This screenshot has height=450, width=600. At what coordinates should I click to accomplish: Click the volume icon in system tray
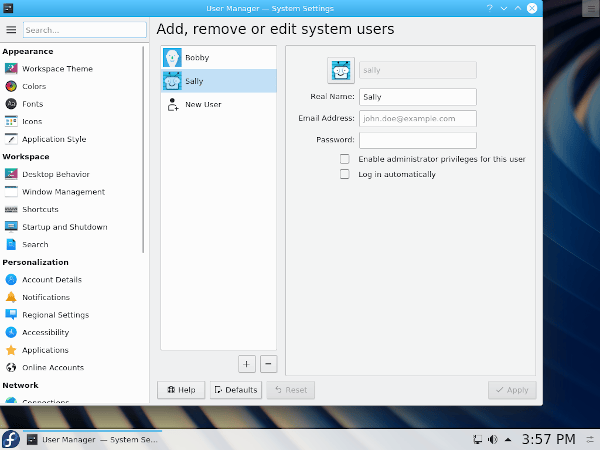tap(491, 439)
